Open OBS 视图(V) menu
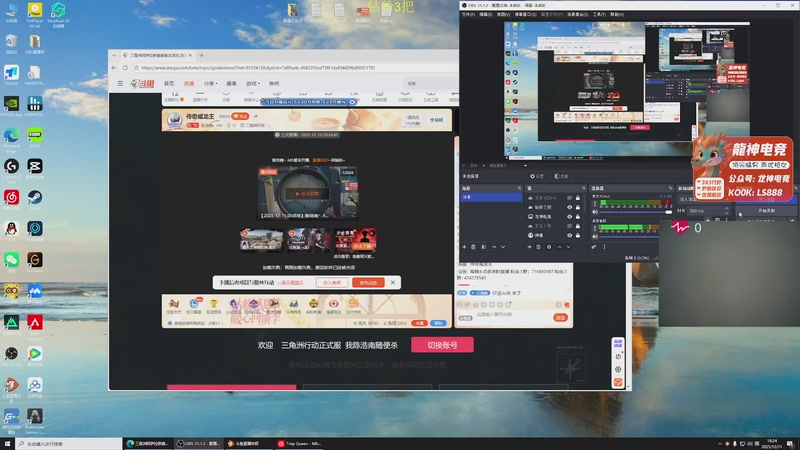Viewport: 800px width, 450px height. [x=503, y=14]
